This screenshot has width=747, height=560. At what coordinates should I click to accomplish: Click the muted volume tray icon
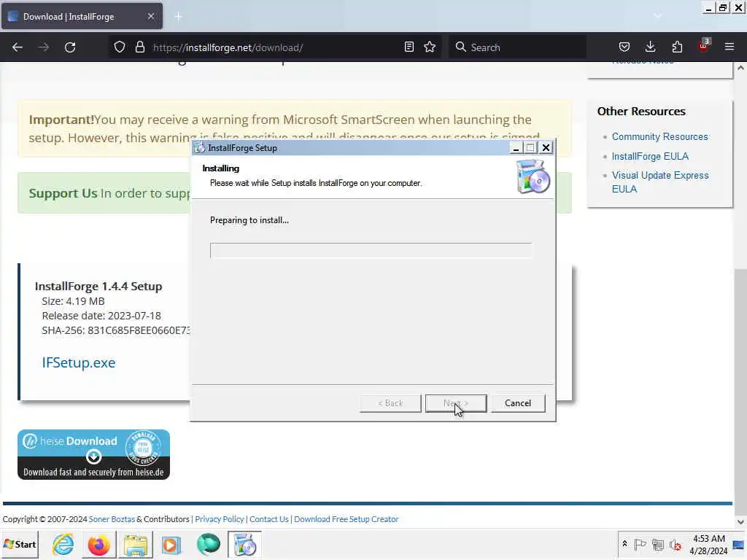(675, 544)
